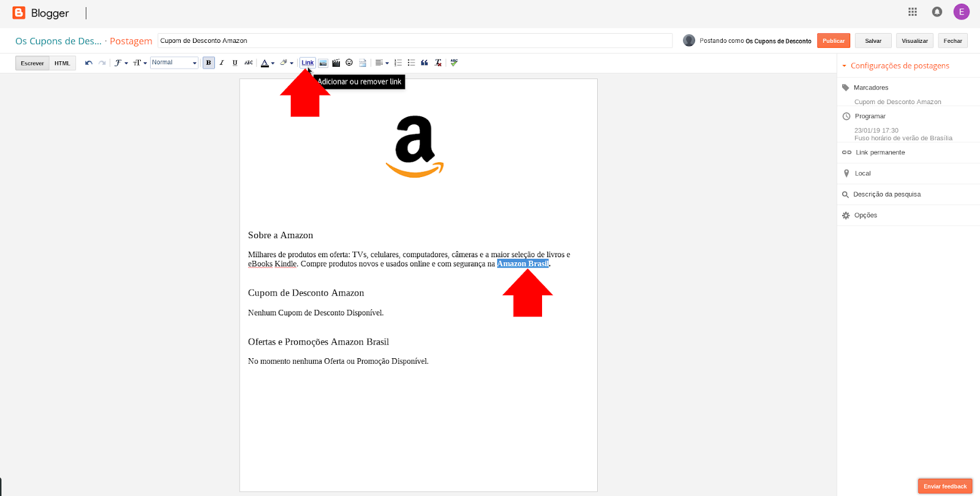Click the Cupom de Desconto Amazon heading in post

[306, 293]
